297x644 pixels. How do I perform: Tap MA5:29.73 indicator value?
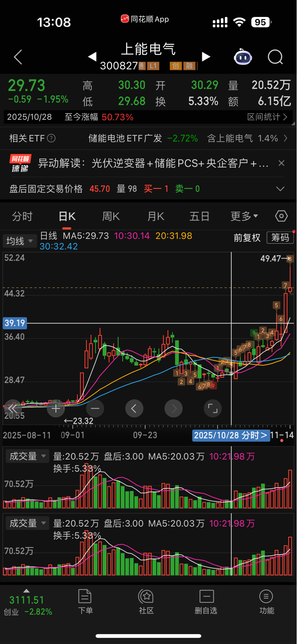click(86, 236)
